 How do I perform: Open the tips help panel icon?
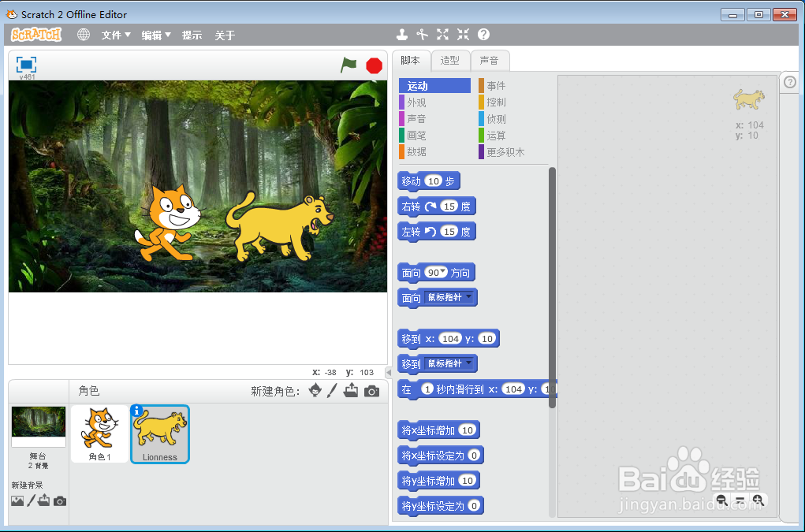pos(789,82)
